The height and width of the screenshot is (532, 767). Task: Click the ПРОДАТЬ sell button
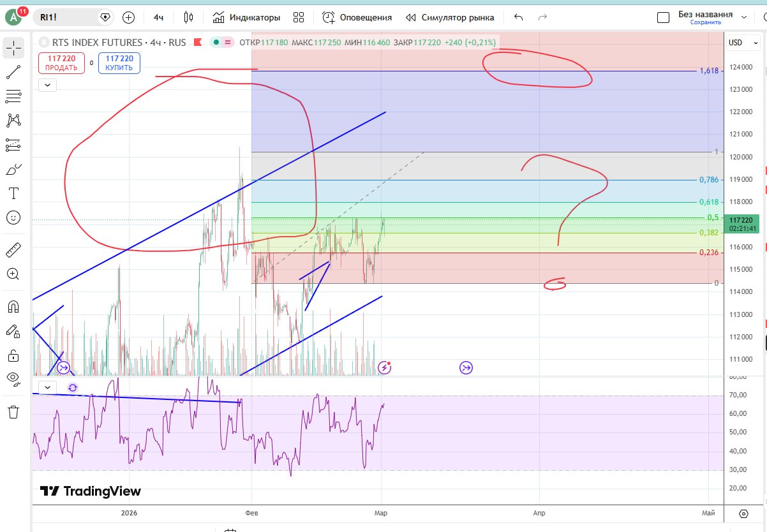pos(61,63)
